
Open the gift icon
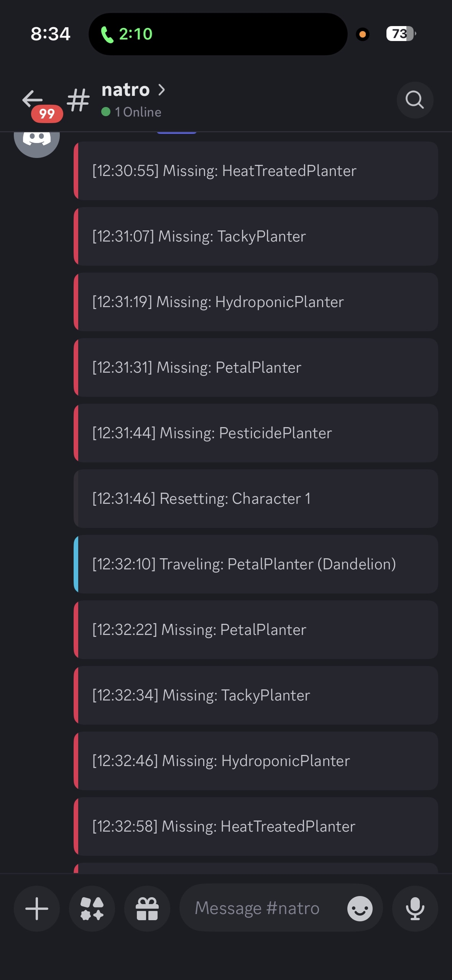147,908
